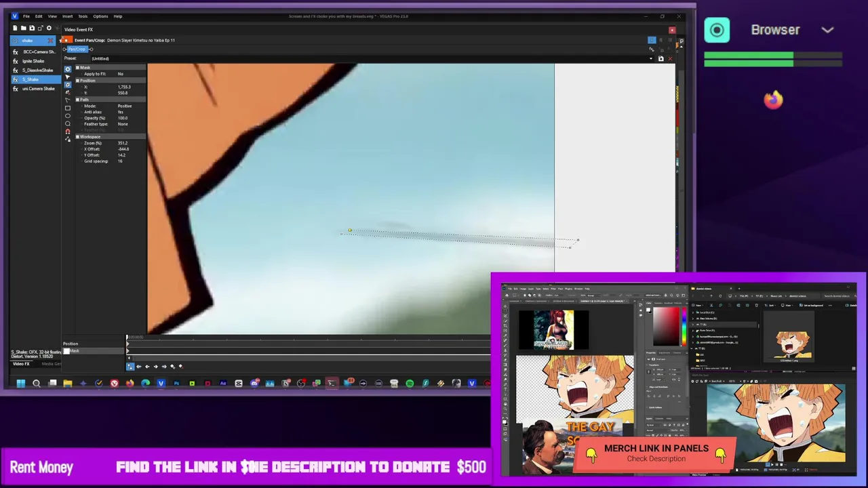
Task: Click the Opacity value 100.0
Action: (x=123, y=118)
